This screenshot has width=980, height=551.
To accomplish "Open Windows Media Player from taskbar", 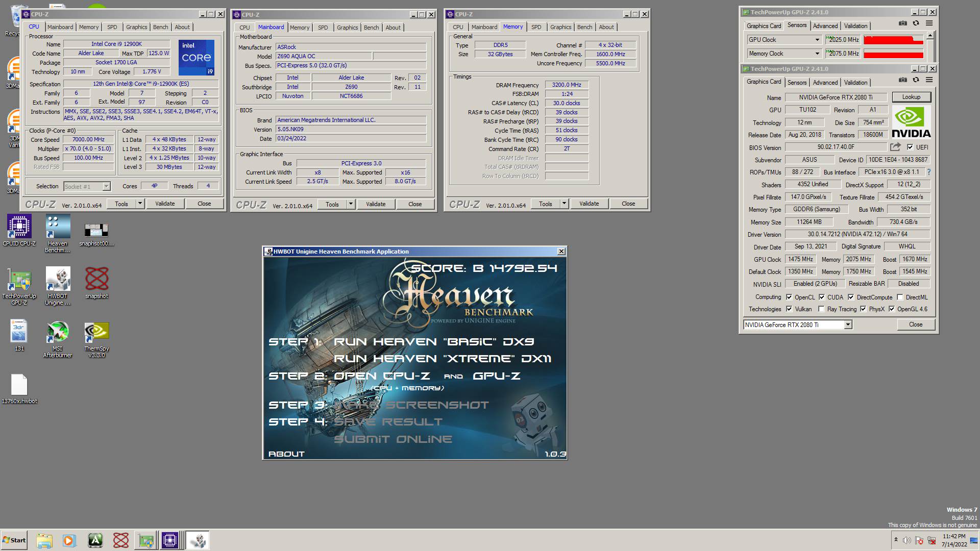I will 69,540.
